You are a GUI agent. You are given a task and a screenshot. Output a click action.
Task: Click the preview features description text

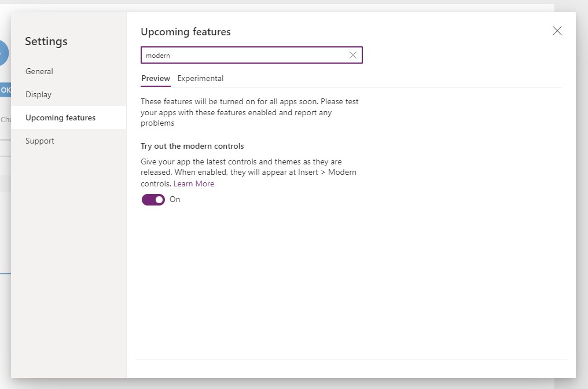click(x=249, y=112)
